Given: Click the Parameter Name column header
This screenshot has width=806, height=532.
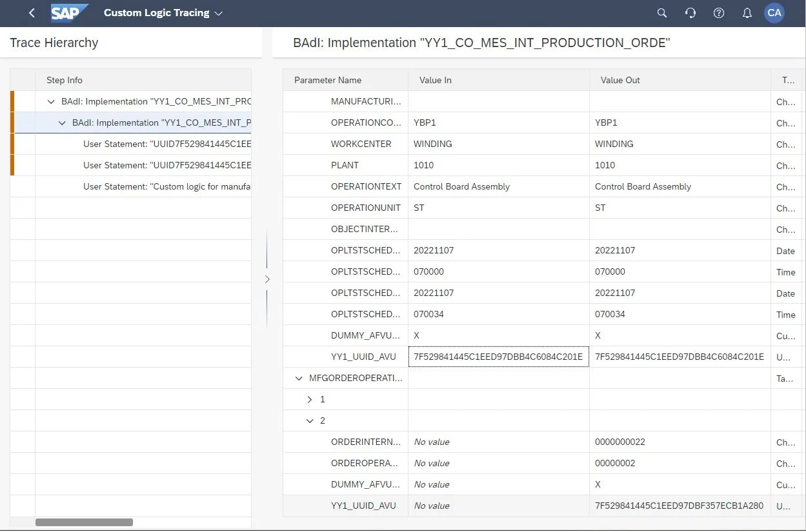Looking at the screenshot, I should [328, 80].
